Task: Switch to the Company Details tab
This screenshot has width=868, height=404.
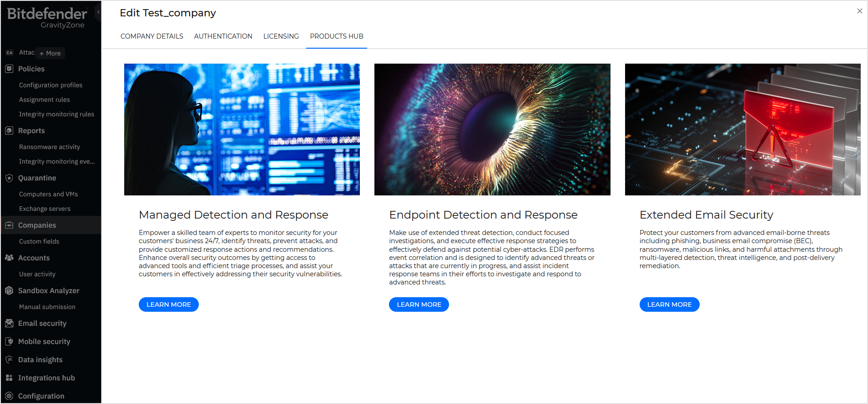Action: click(152, 36)
